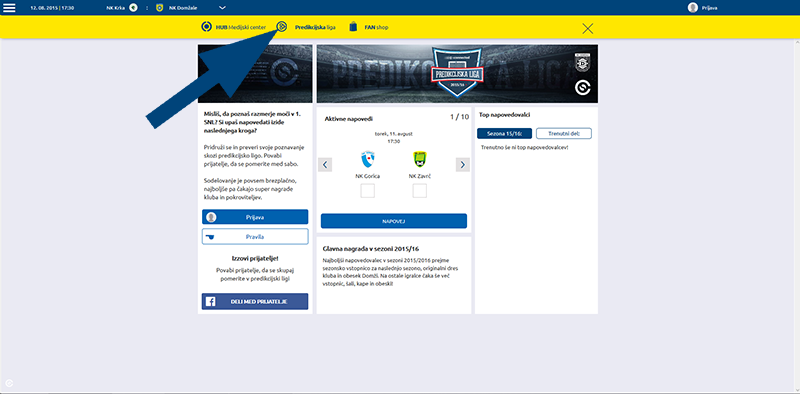
Task: Click the NK Domžale team crest
Action: tap(159, 8)
